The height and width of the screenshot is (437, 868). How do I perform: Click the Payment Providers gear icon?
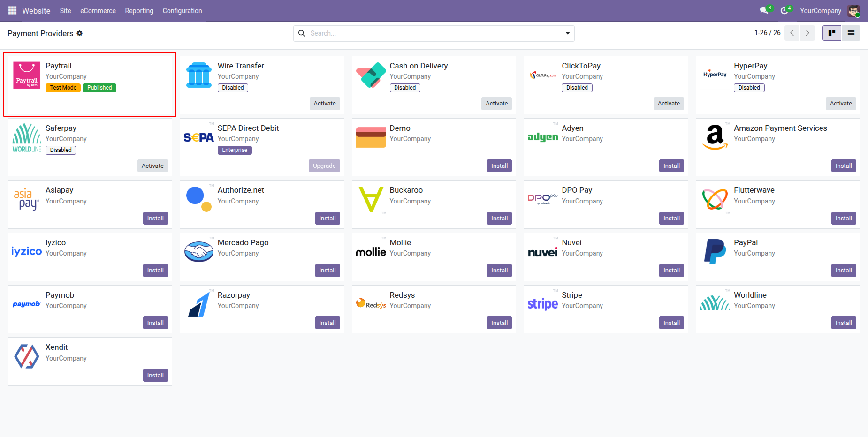[x=80, y=33]
